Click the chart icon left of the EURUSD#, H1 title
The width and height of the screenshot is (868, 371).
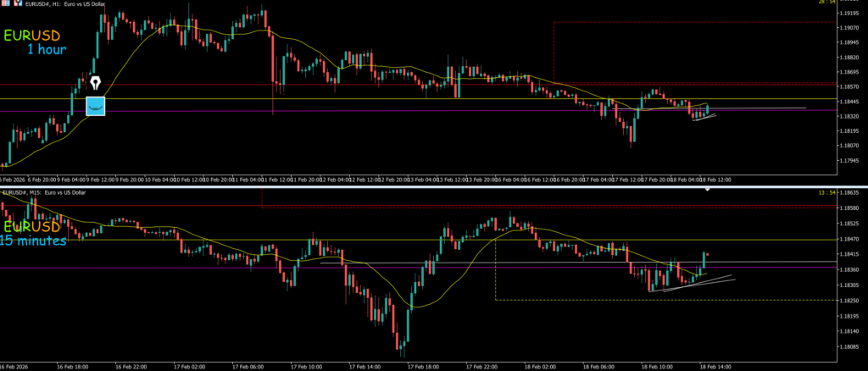[19, 6]
